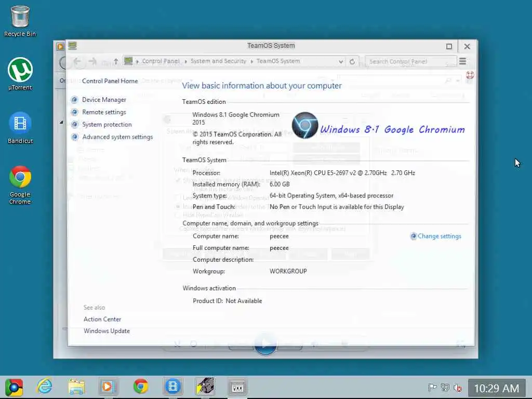Viewport: 532px width, 399px height.
Task: Open Internet Explorer from the taskbar
Action: (45, 387)
